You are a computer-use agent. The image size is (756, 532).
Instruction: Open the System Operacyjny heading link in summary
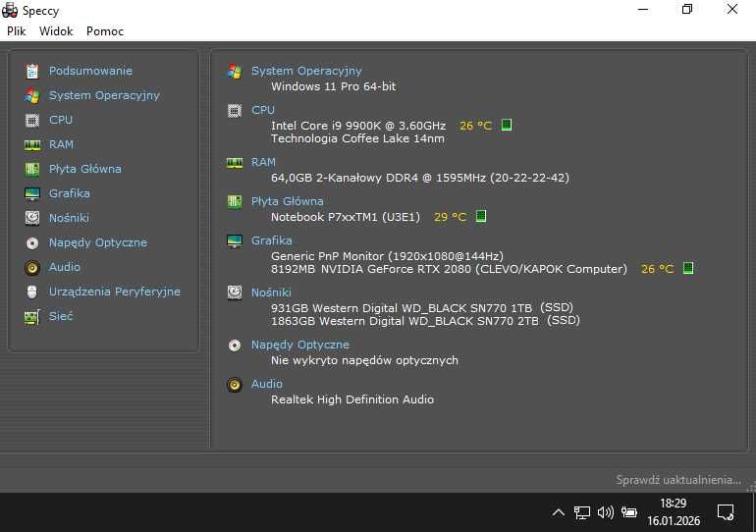[x=306, y=71]
